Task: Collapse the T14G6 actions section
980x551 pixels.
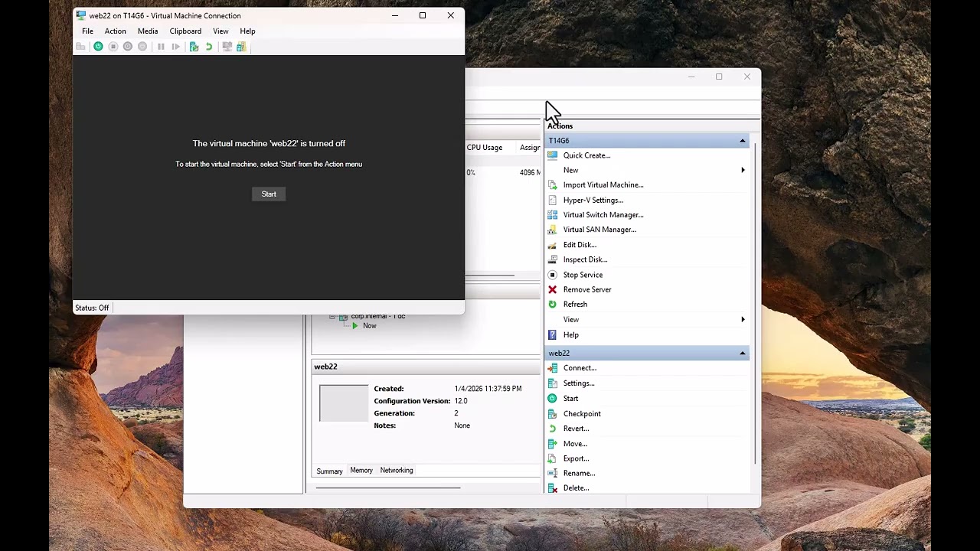Action: (x=742, y=141)
